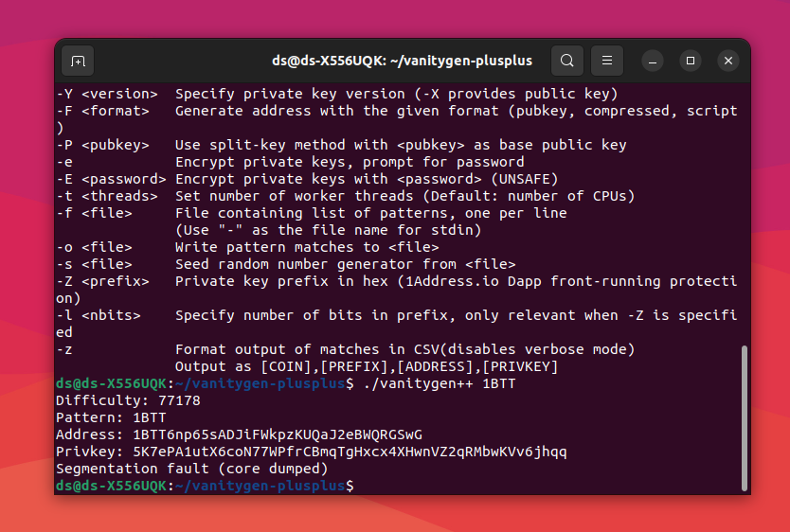Click 'Output as [COIN],[PREFIX],[ADDRESS],[PRIVKEY]' line
The height and width of the screenshot is (532, 790).
coord(367,366)
